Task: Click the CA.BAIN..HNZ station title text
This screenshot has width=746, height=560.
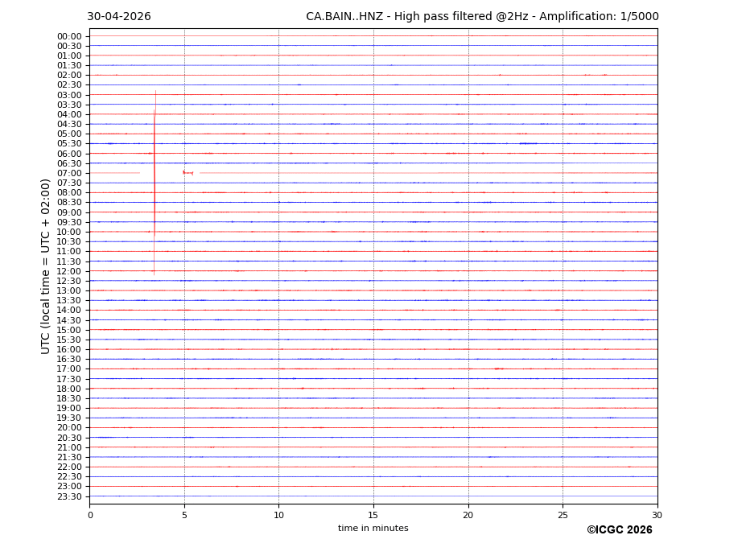Action: tap(344, 16)
